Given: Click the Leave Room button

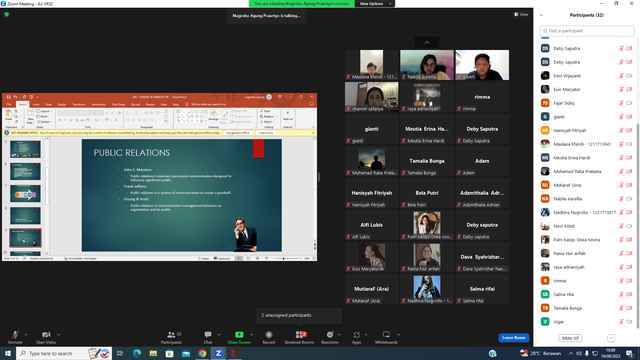Looking at the screenshot, I should point(513,338).
